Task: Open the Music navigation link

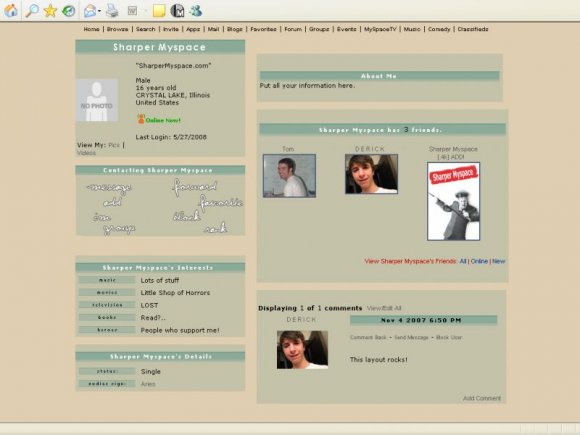Action: pos(412,29)
